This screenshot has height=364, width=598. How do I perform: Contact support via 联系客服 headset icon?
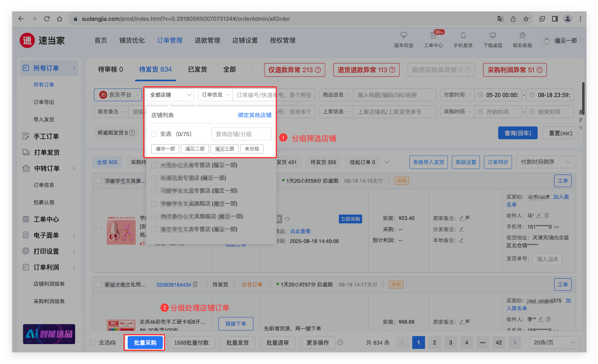[x=522, y=36]
